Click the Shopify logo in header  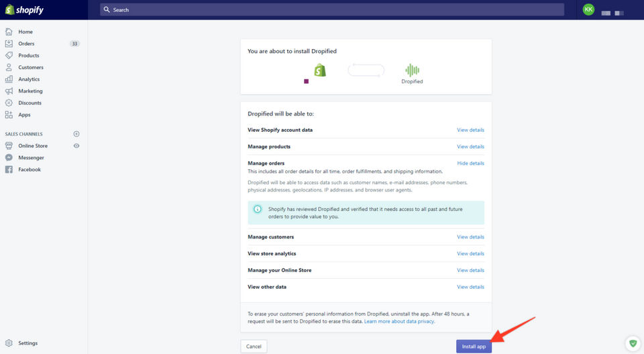click(24, 10)
